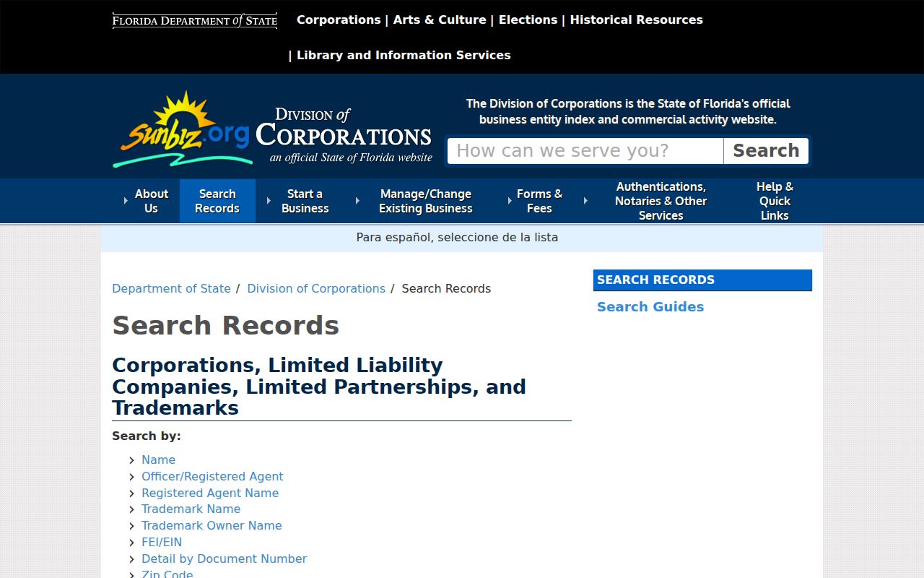Focus the 'How can we serve you?' field

point(585,151)
